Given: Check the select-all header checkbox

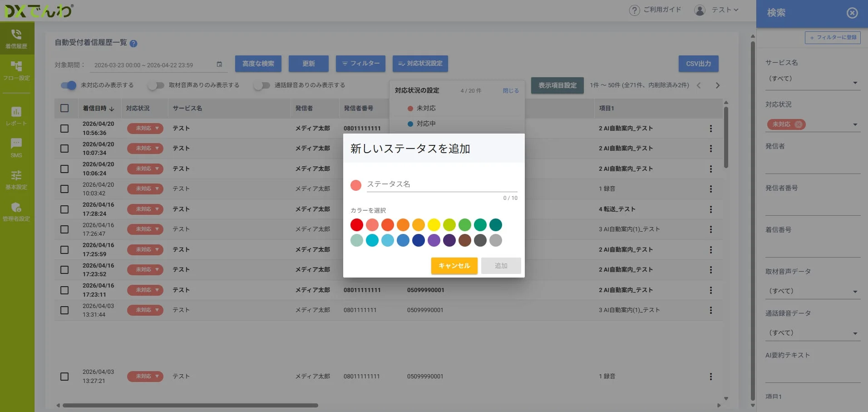Looking at the screenshot, I should click(64, 108).
